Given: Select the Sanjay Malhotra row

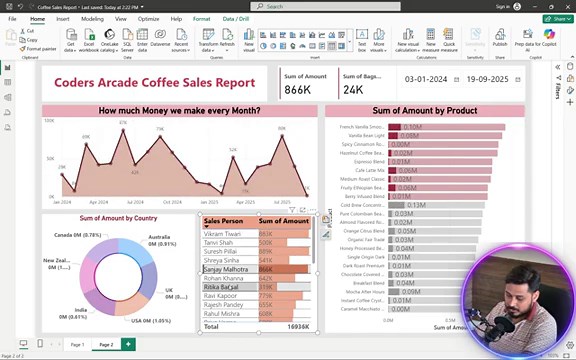Looking at the screenshot, I should pyautogui.click(x=256, y=269).
